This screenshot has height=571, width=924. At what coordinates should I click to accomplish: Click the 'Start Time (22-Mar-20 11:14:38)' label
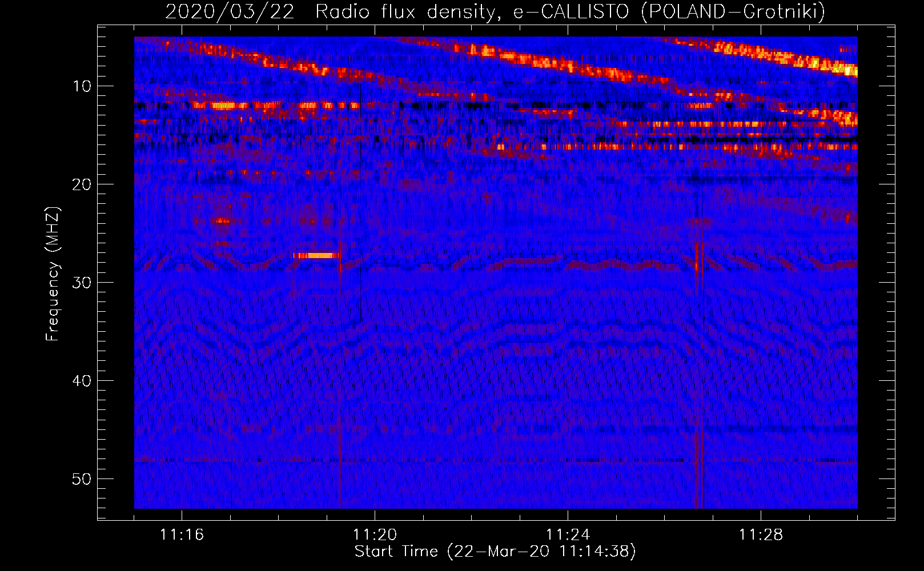click(495, 552)
